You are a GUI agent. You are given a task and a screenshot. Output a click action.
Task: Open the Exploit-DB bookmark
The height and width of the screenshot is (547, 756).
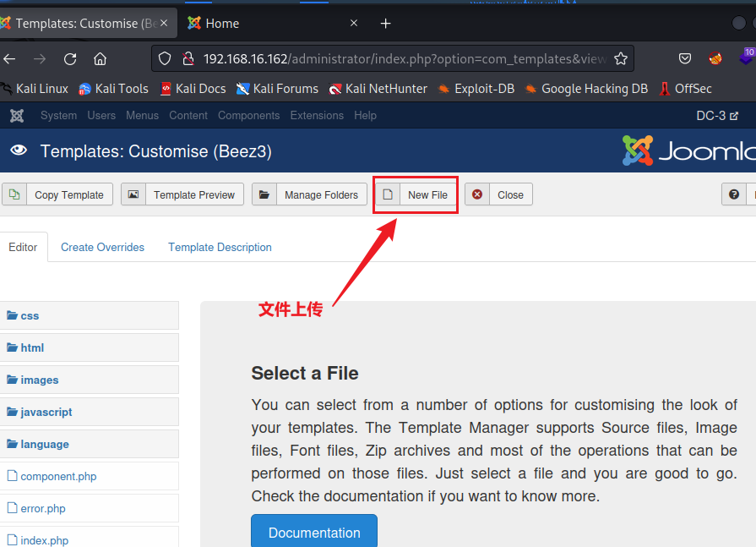tap(476, 89)
